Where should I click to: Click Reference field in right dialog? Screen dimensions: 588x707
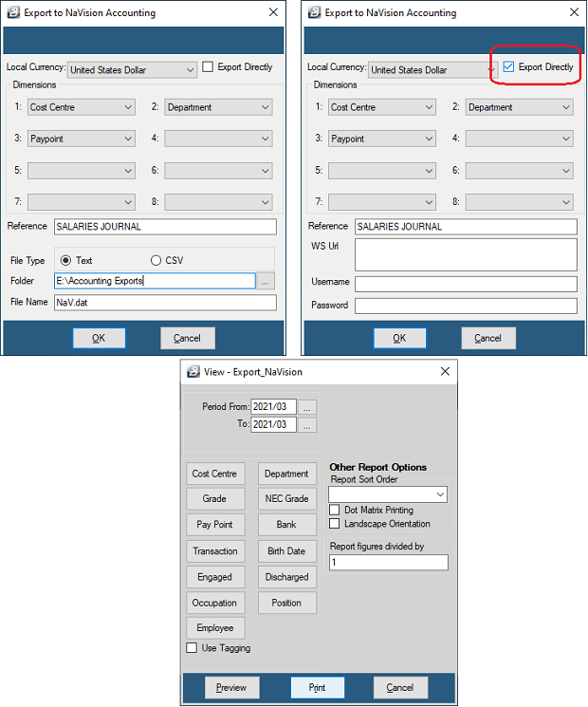(466, 227)
